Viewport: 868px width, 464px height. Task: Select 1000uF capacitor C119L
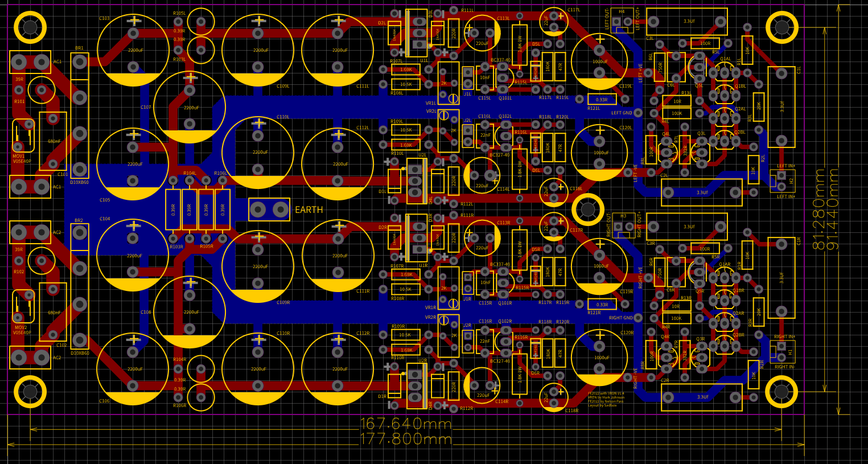[x=599, y=61]
